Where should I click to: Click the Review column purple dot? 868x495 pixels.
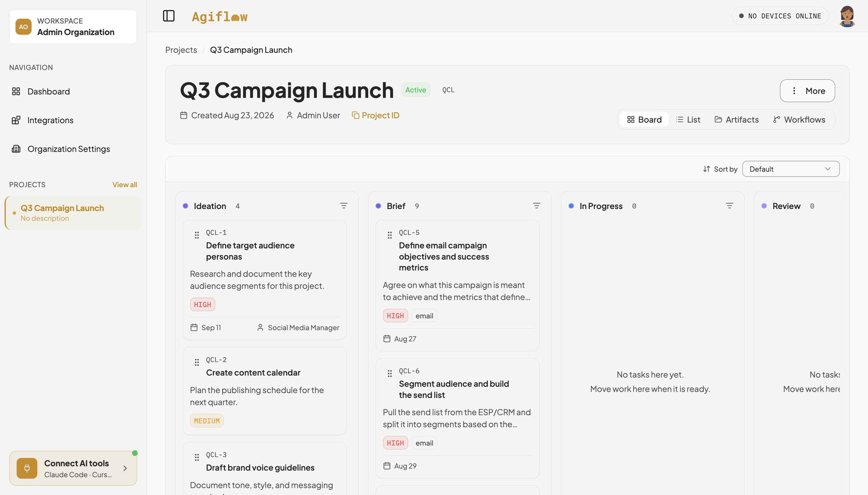click(x=764, y=206)
